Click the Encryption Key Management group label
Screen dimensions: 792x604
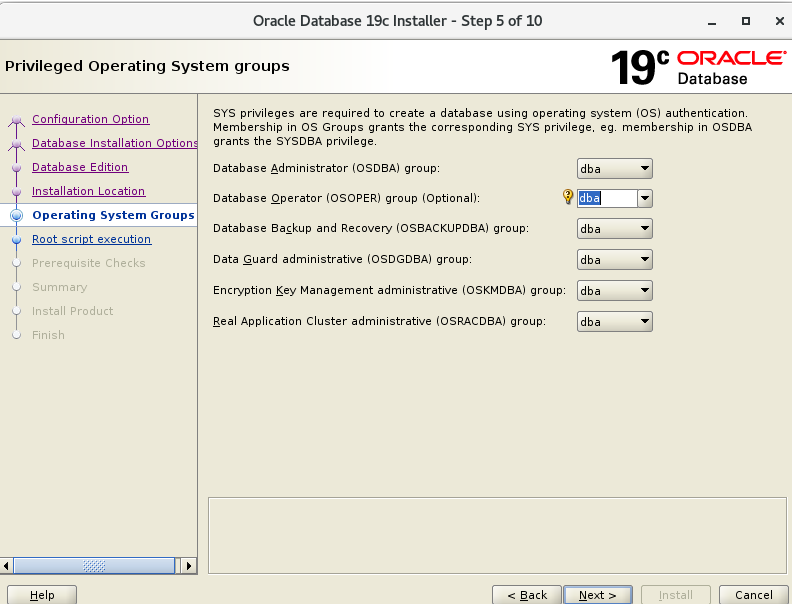(x=389, y=290)
